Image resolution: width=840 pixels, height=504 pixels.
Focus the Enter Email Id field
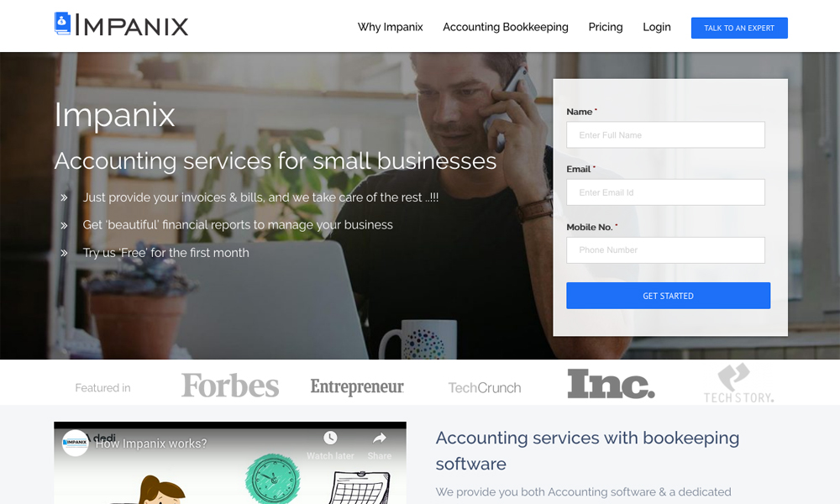click(x=665, y=192)
